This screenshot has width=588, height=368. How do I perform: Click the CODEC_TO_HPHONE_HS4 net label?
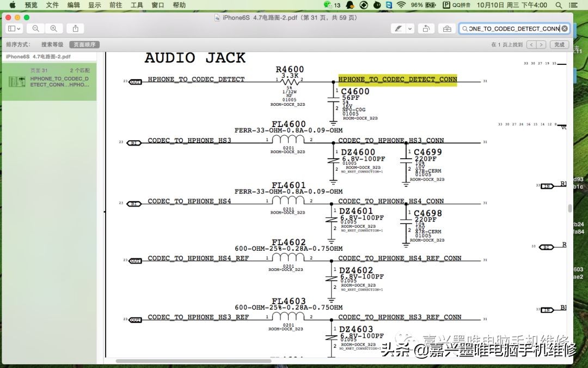click(x=189, y=201)
